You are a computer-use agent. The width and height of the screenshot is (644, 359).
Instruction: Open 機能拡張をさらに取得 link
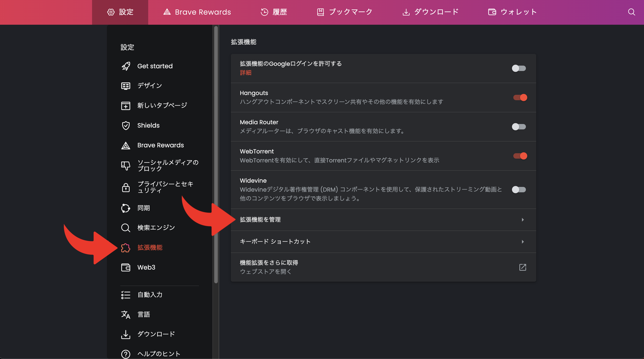pos(382,267)
